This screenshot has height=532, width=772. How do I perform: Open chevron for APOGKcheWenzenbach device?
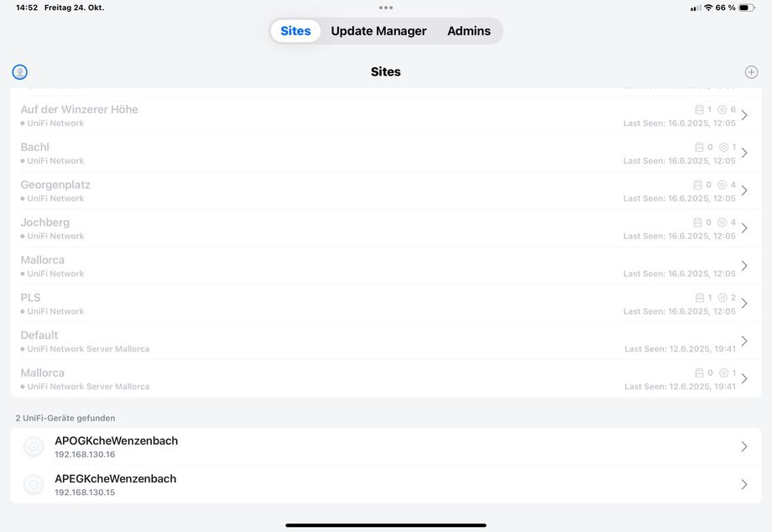[744, 446]
